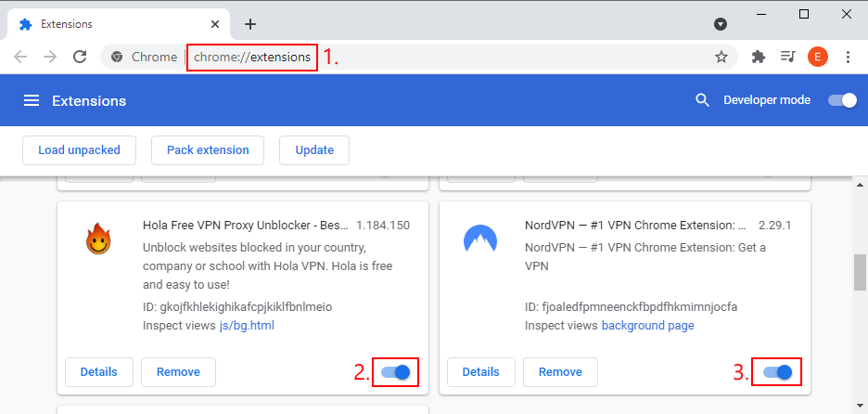Open background page inspect view link
This screenshot has height=414, width=868.
point(647,325)
